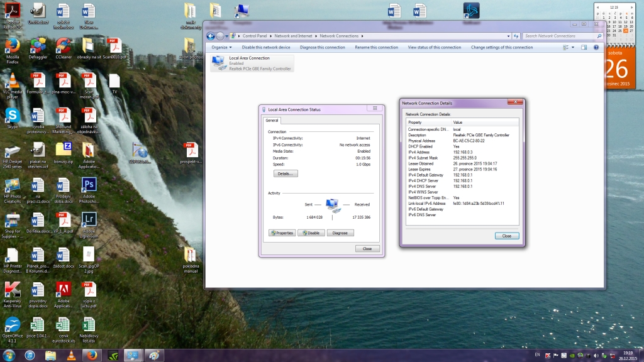
Task: Click the Windows Start orb
Action: coord(8,355)
